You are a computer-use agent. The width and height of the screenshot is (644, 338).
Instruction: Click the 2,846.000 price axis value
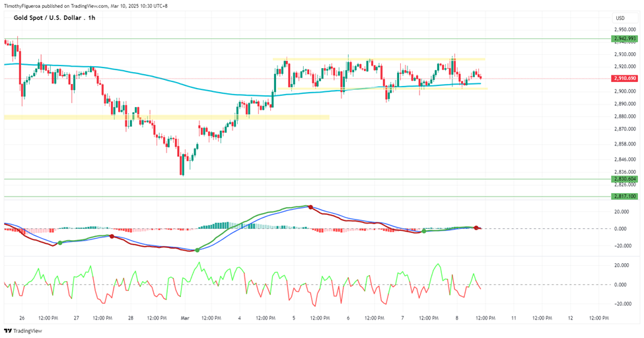point(625,159)
